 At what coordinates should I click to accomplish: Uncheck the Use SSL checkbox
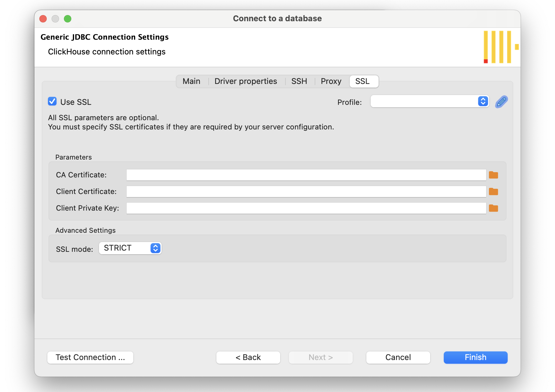(x=52, y=101)
